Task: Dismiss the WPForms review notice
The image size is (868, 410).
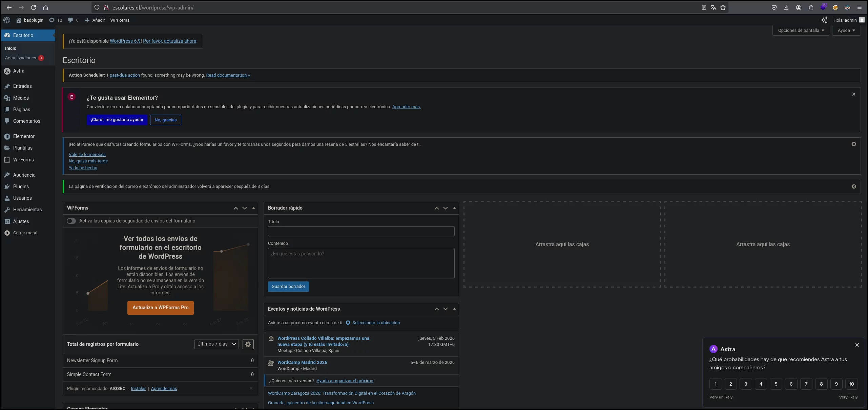Action: click(854, 144)
